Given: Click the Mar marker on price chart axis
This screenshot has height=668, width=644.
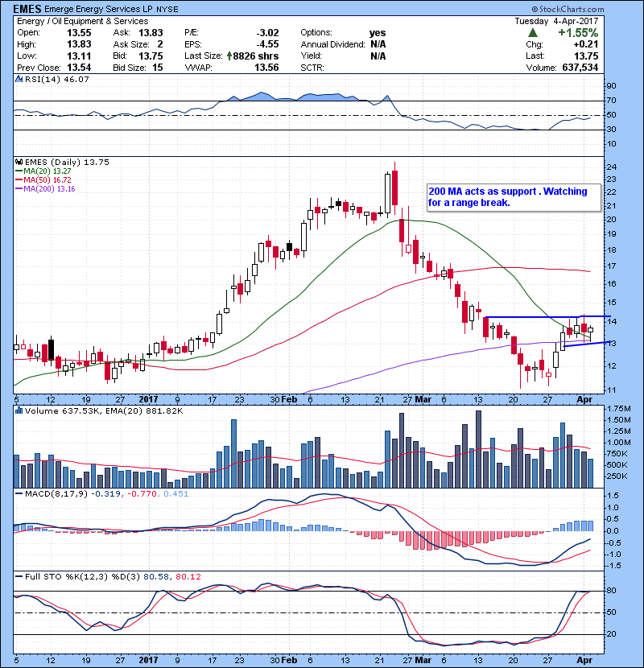Looking at the screenshot, I should 423,400.
